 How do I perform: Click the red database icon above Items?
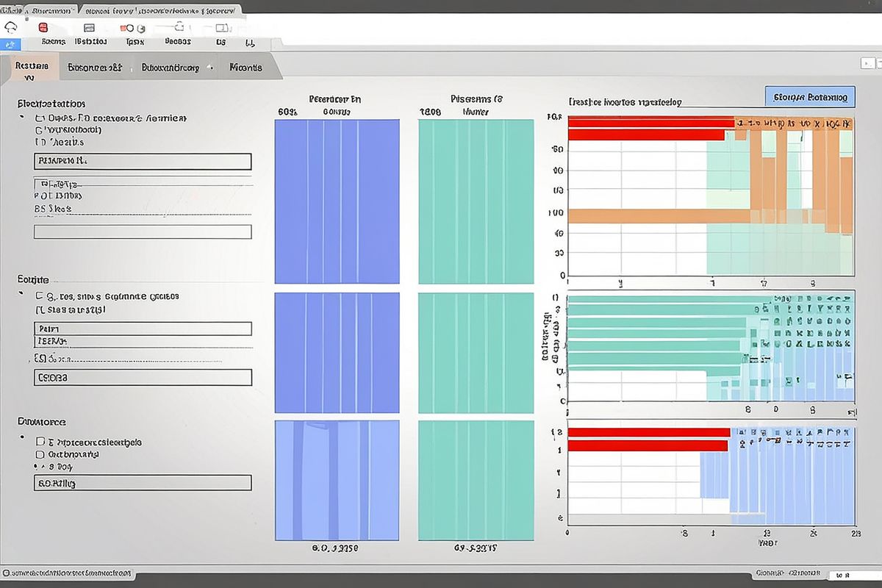pos(43,26)
